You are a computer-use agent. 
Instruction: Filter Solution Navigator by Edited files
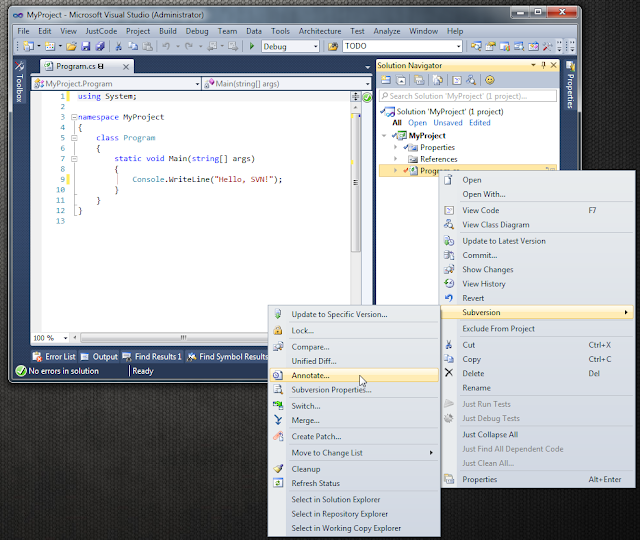point(480,123)
